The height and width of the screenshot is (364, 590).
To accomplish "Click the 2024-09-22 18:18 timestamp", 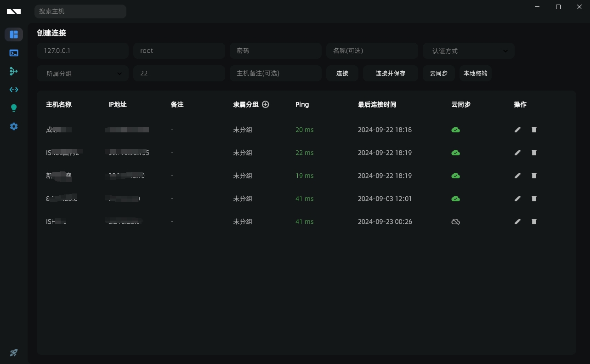I will coord(385,130).
